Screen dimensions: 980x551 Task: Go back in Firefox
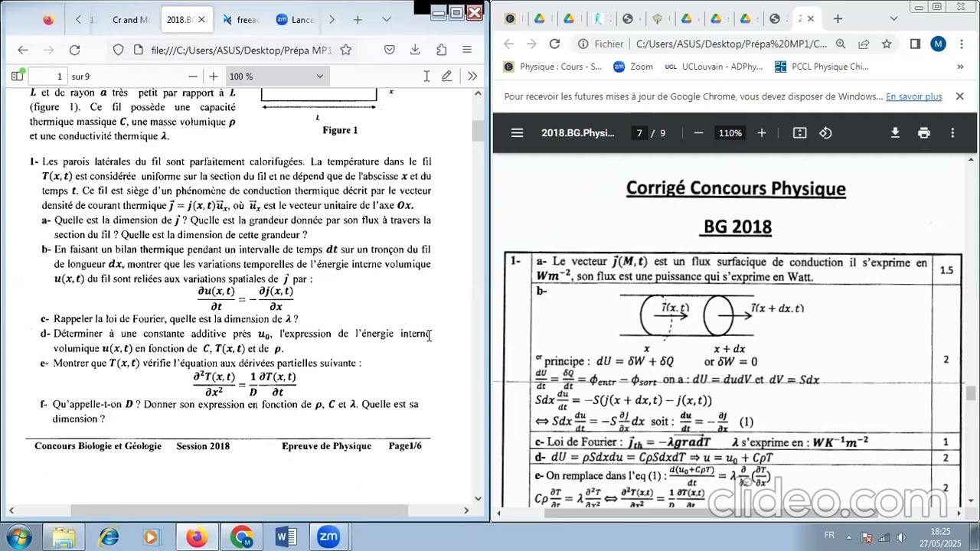23,50
